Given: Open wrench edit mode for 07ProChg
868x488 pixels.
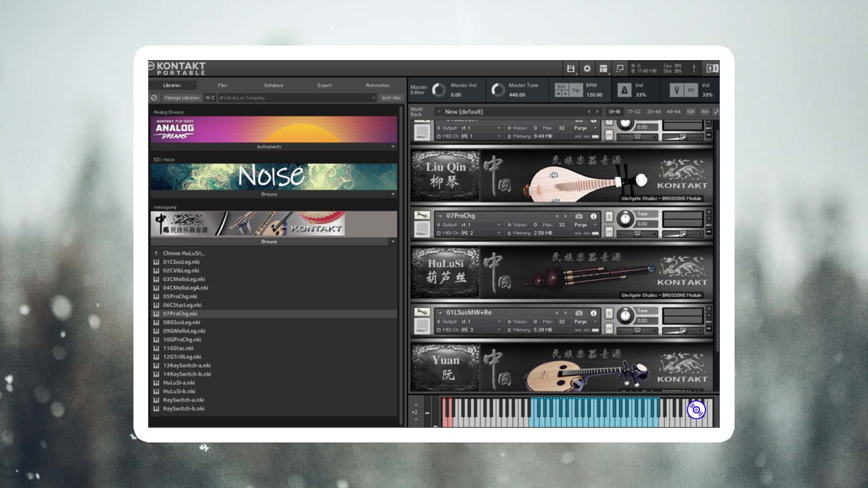Looking at the screenshot, I should pos(422,216).
